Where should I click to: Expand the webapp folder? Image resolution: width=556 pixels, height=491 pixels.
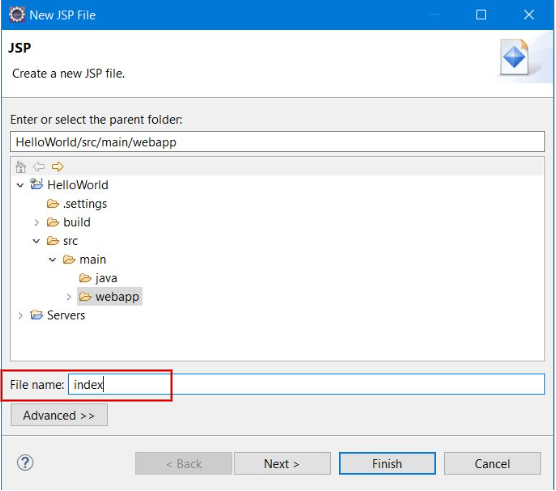[x=69, y=297]
